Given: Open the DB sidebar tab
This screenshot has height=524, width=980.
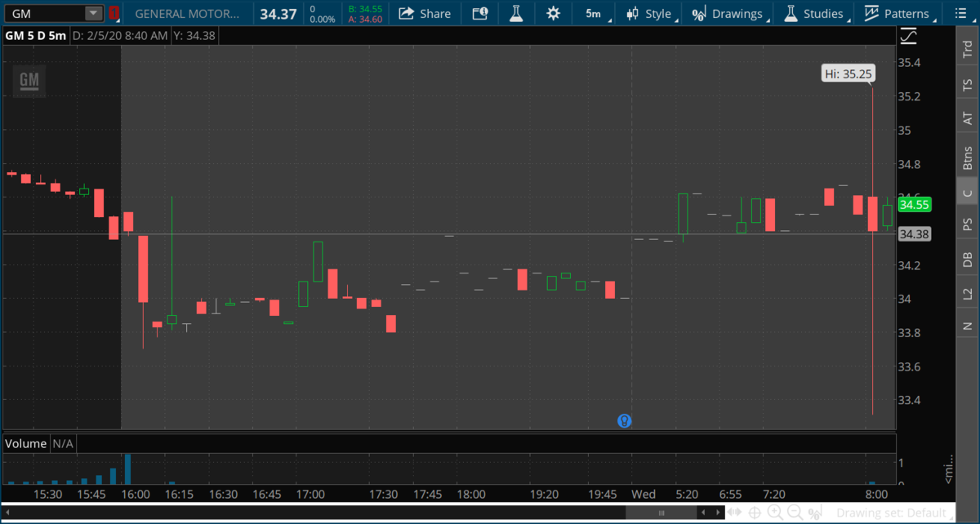Looking at the screenshot, I should 968,259.
